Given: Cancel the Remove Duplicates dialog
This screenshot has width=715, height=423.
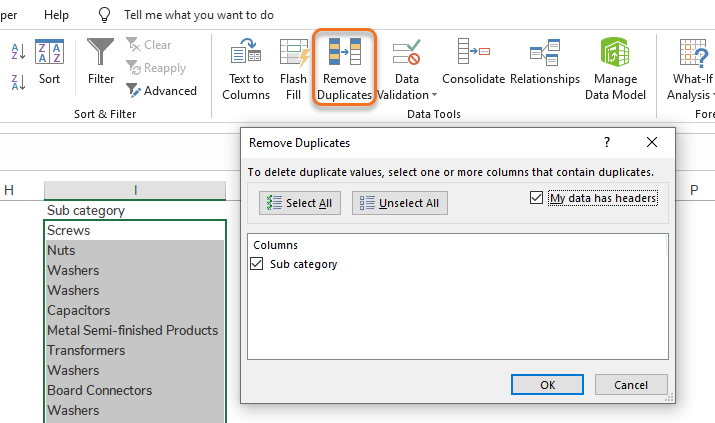Looking at the screenshot, I should coord(631,385).
